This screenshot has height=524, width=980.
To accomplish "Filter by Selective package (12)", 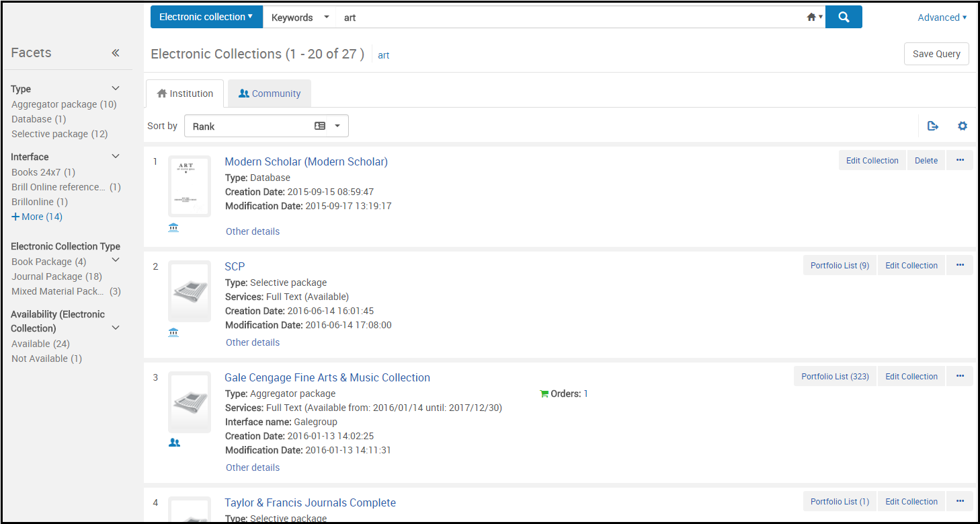I will point(59,134).
